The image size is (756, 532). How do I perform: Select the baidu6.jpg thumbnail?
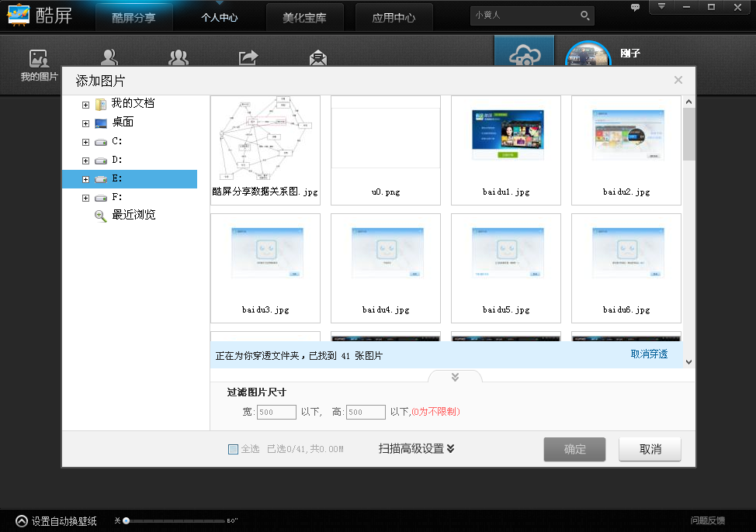coord(626,268)
